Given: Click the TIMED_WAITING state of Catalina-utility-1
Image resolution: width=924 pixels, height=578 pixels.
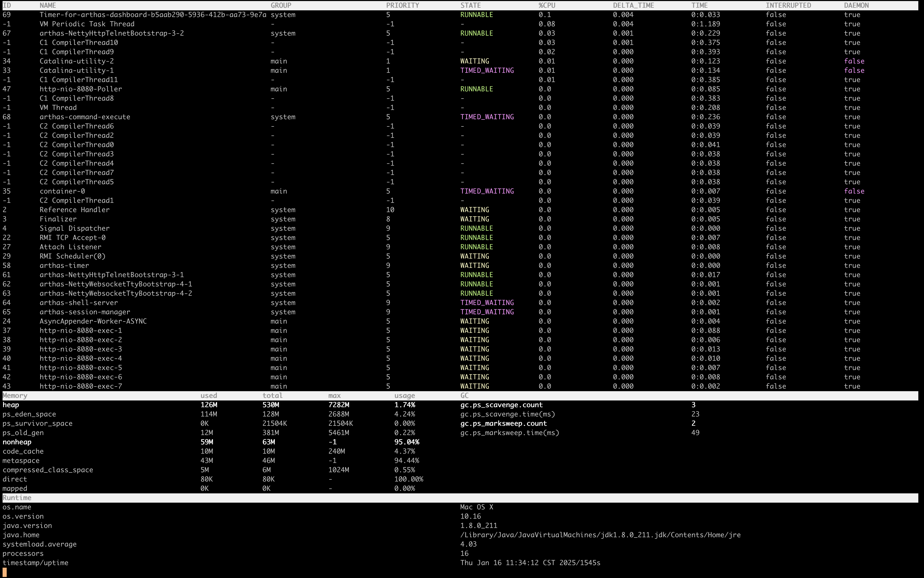Looking at the screenshot, I should (x=487, y=70).
